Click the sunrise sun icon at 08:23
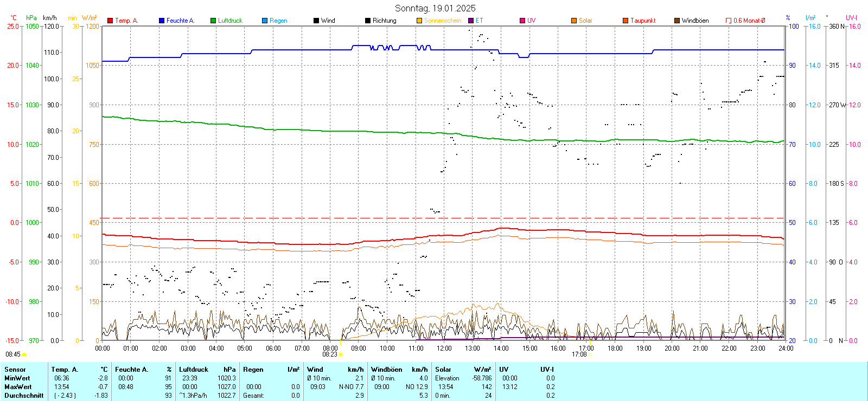 pos(341,354)
